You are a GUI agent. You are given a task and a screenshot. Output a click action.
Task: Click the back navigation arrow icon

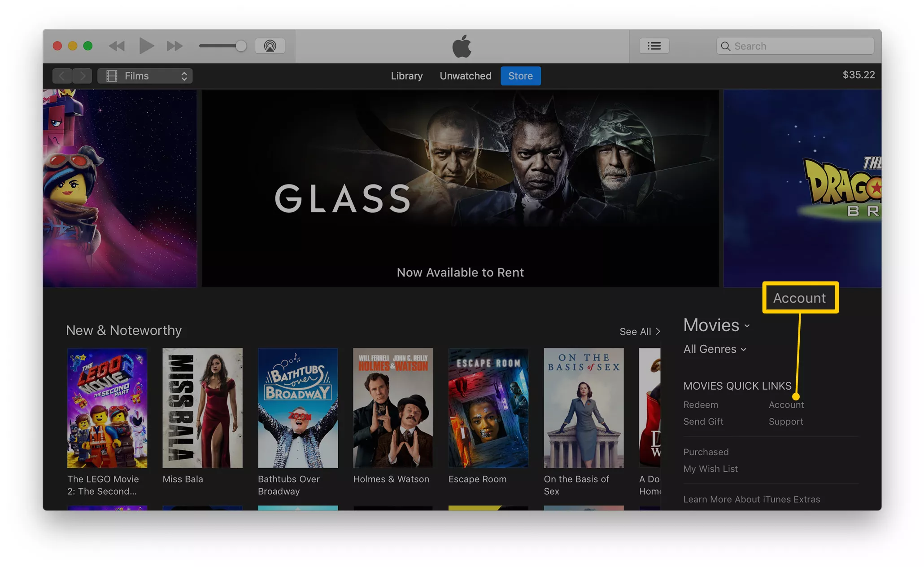(x=61, y=75)
